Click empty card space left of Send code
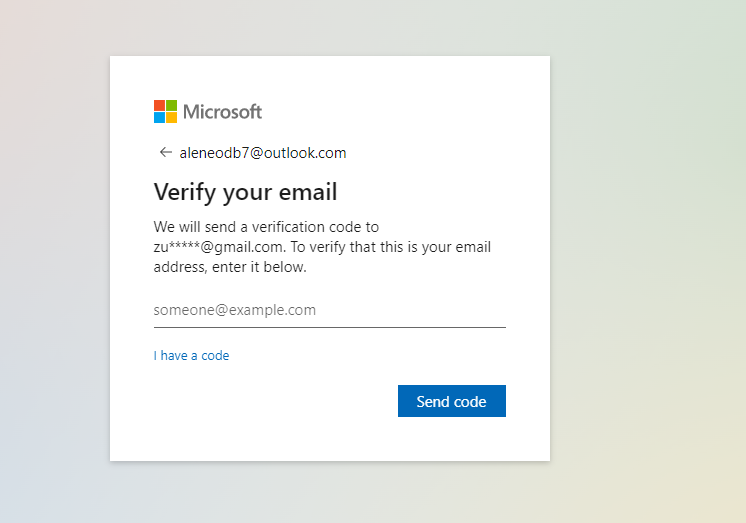 (275, 401)
